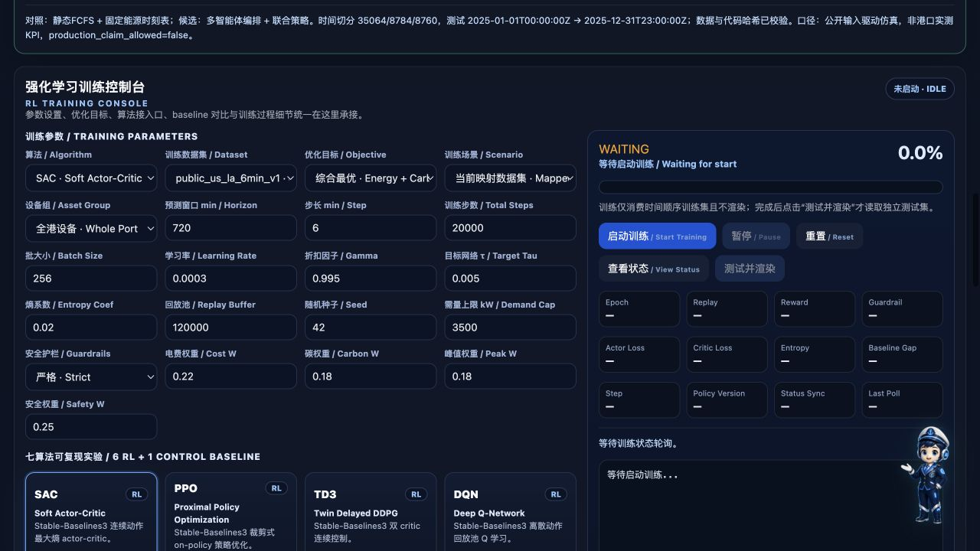Viewport: 980px width, 551px height.
Task: Expand the Scenario dropdown
Action: 510,178
